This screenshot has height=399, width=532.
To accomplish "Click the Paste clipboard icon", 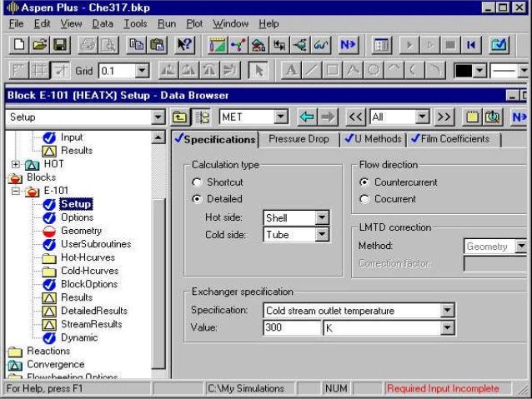I will [x=157, y=45].
